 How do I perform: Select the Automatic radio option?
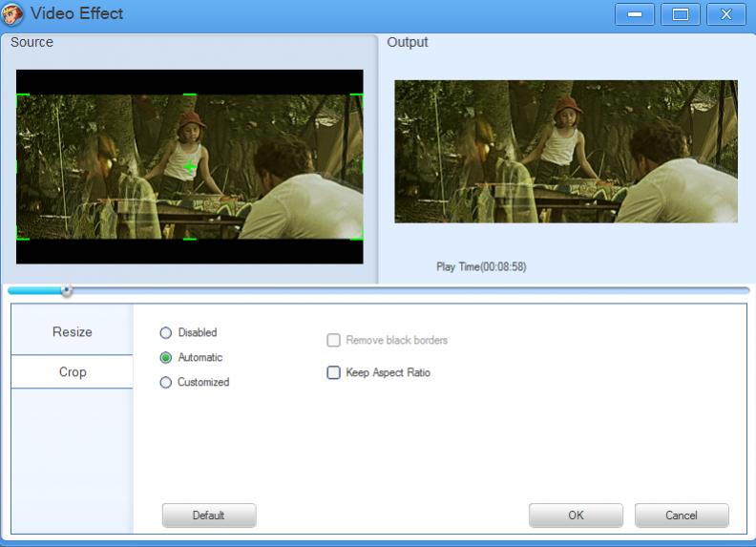click(x=166, y=357)
